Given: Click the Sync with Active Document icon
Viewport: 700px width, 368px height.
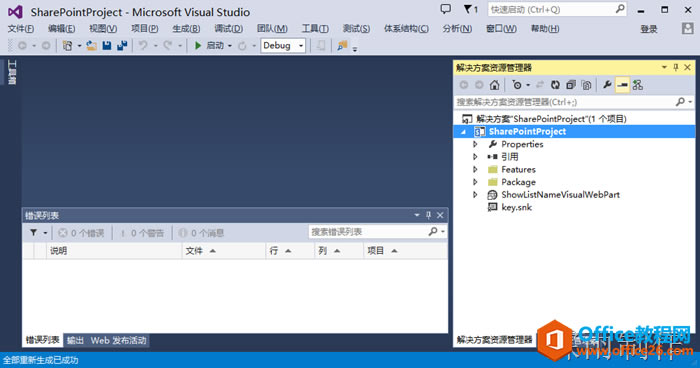Looking at the screenshot, I should pyautogui.click(x=540, y=85).
